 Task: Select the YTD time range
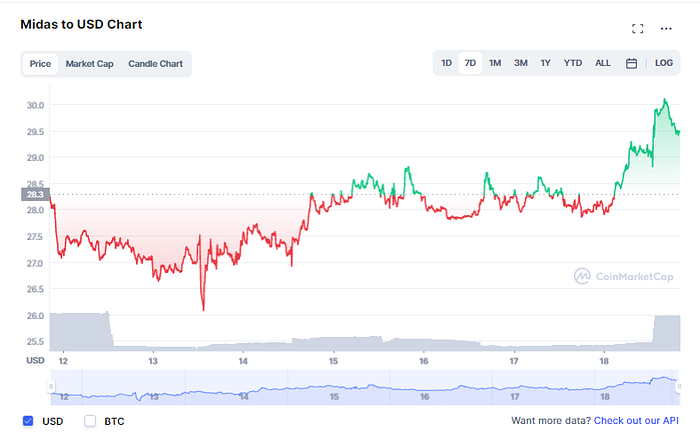pyautogui.click(x=572, y=63)
